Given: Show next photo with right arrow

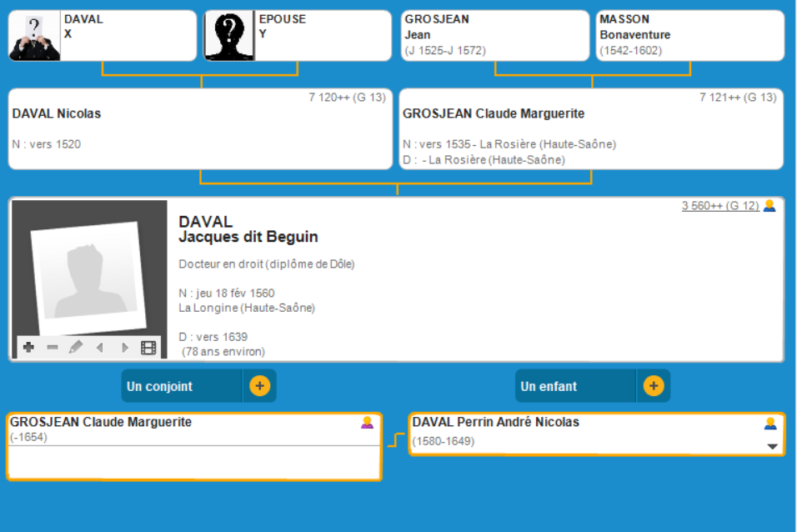Looking at the screenshot, I should [124, 348].
